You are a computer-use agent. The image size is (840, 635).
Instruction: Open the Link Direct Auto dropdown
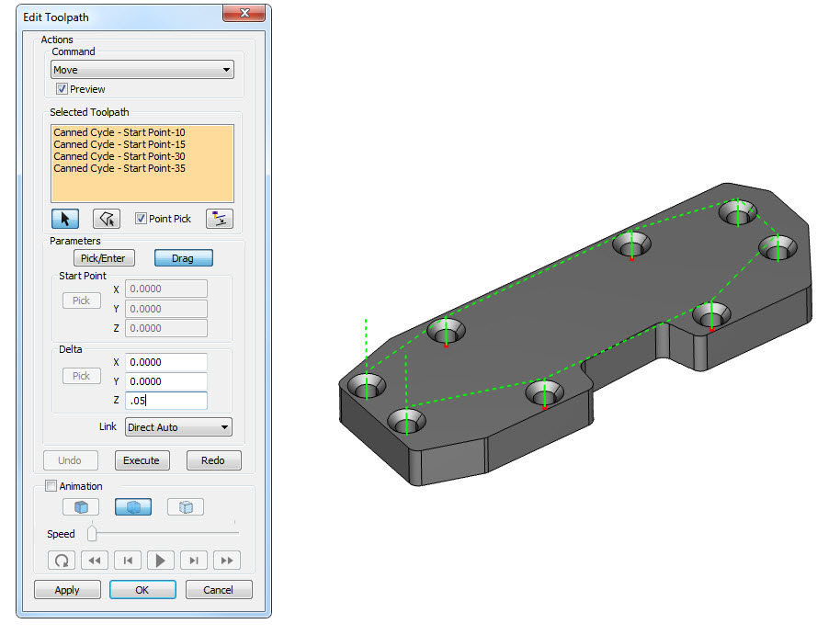point(178,427)
